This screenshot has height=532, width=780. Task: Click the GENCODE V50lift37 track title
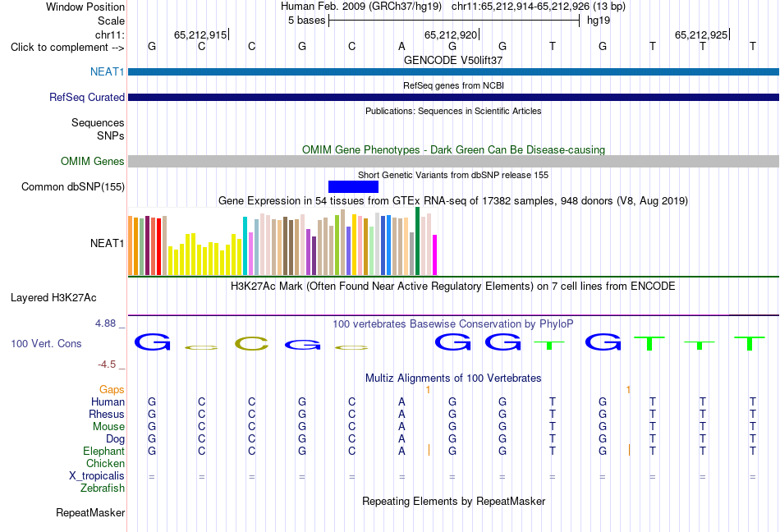click(453, 60)
